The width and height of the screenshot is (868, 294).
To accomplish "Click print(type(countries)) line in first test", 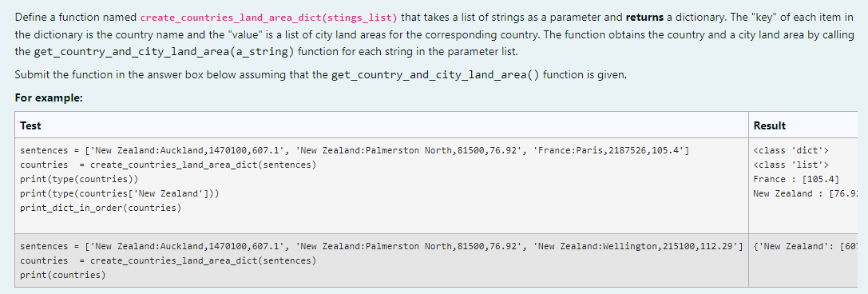I will click(x=78, y=180).
